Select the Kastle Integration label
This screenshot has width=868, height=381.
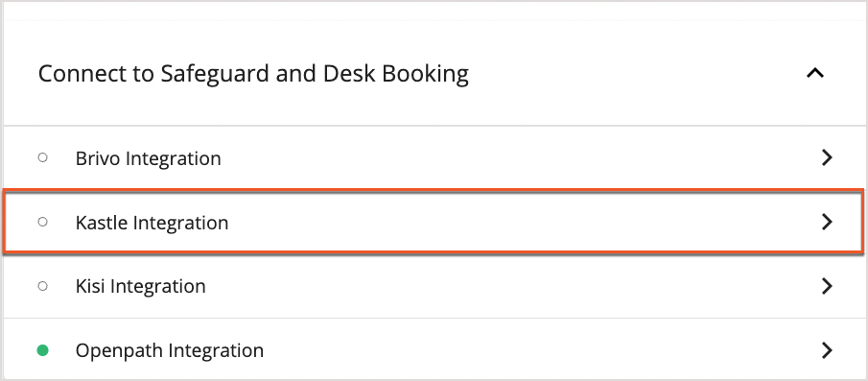[x=152, y=224]
